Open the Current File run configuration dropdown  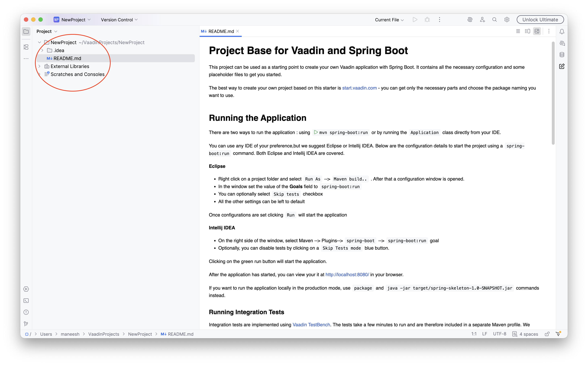coord(389,20)
